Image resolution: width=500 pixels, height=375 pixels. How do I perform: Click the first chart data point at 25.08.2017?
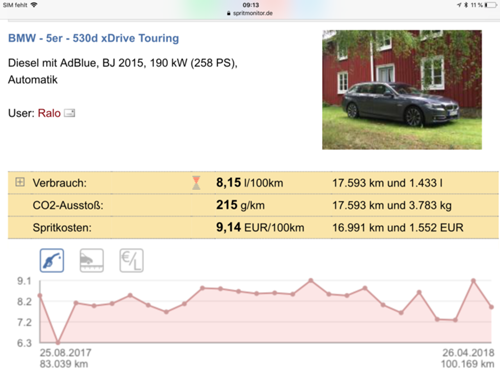[x=40, y=296]
